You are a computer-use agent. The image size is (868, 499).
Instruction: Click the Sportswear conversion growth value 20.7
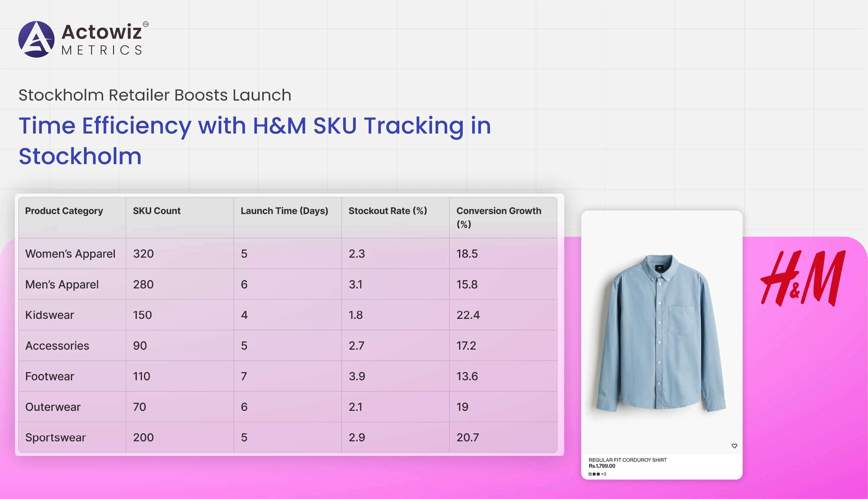(468, 437)
